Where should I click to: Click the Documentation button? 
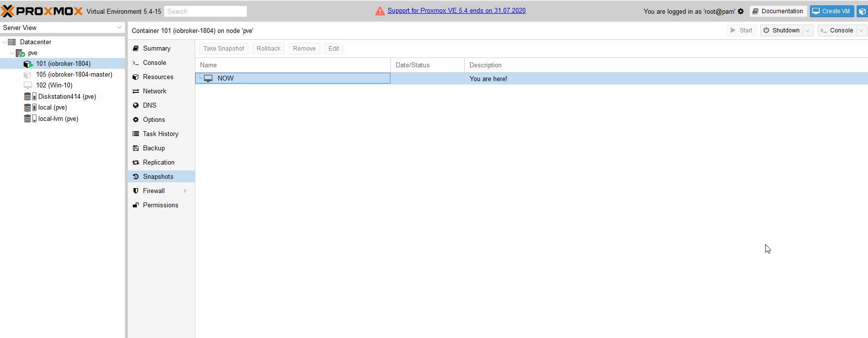point(778,11)
